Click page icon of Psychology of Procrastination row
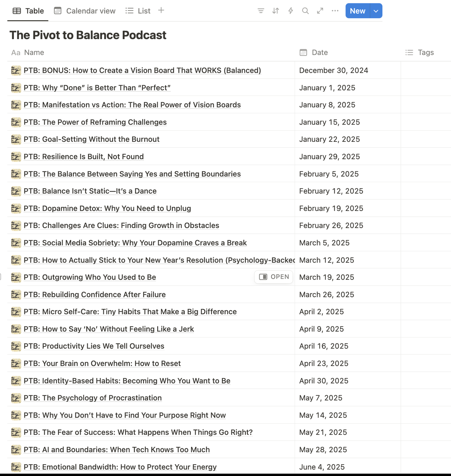The width and height of the screenshot is (451, 476). 16,398
